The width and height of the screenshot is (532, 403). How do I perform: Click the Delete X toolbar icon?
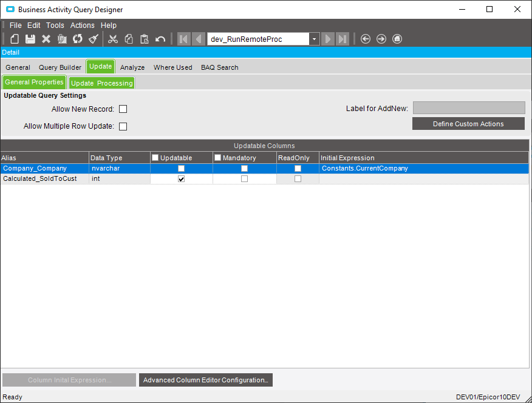click(46, 39)
